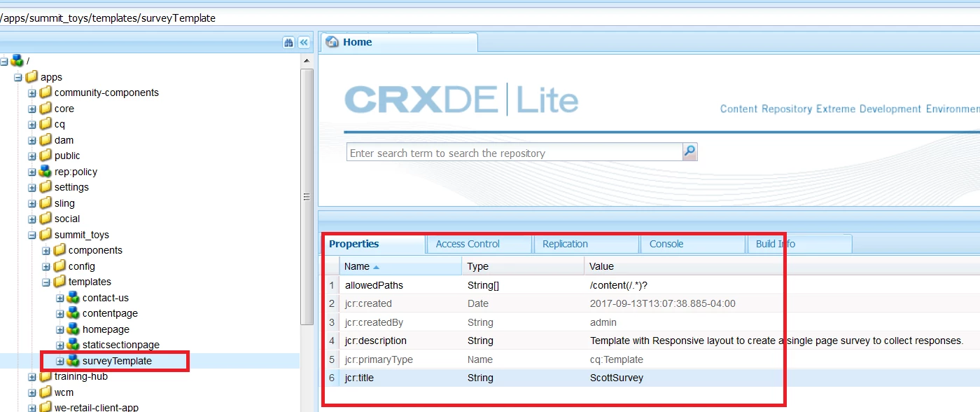980x412 pixels.
Task: Click the tree panel vertical scrollbar
Action: coord(307,198)
